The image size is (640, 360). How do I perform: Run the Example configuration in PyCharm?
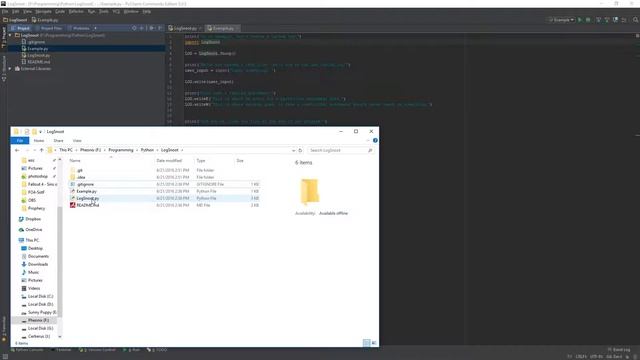point(580,20)
